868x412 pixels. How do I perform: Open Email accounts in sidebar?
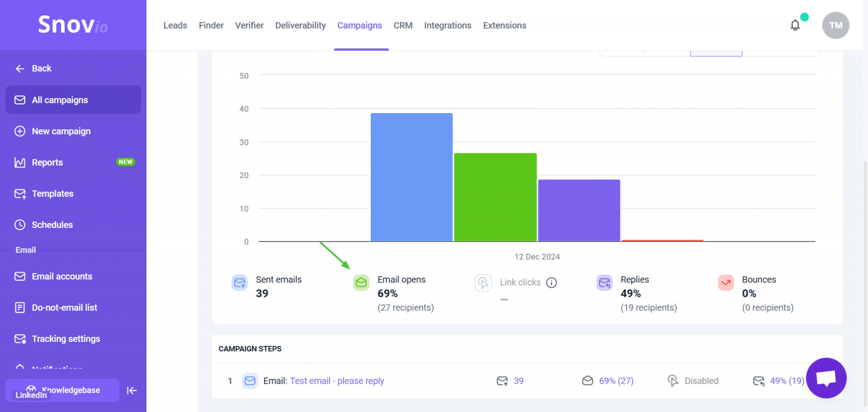point(73,276)
